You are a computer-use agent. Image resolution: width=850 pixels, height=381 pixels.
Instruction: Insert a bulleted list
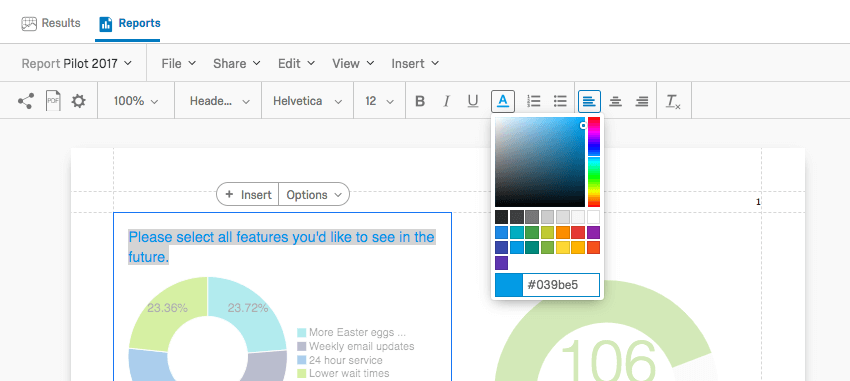(560, 101)
